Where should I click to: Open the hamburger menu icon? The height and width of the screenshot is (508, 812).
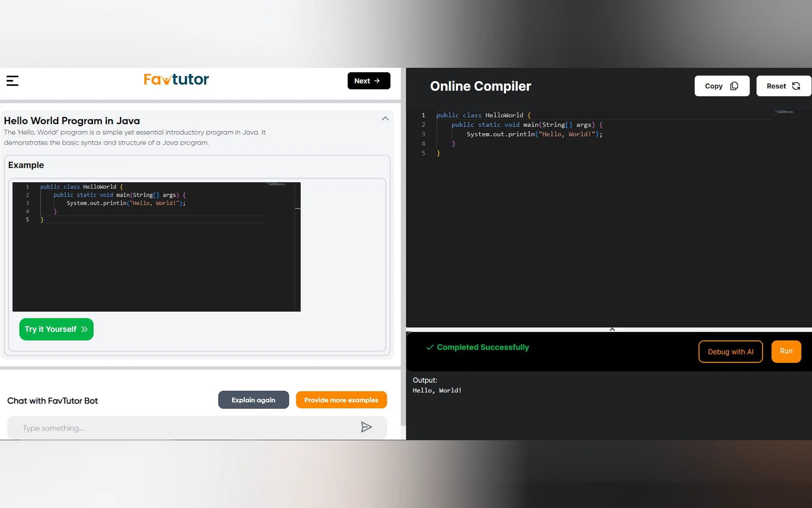coord(12,81)
